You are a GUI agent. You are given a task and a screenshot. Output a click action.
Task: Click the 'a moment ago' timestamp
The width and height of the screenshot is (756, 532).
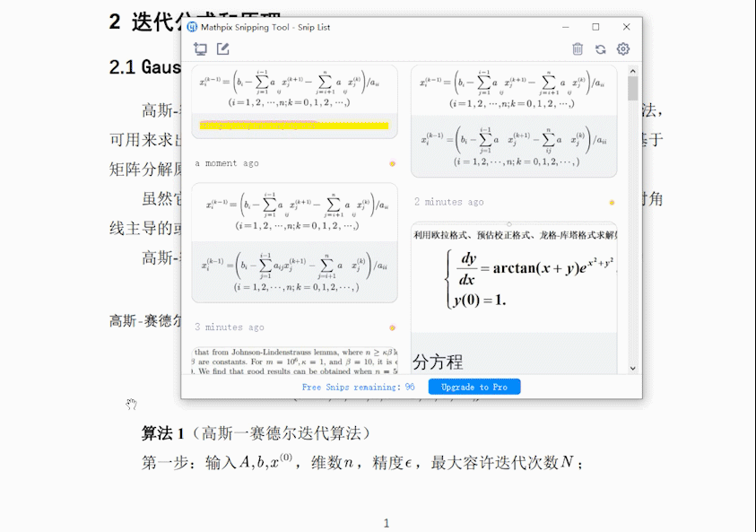[x=227, y=163]
